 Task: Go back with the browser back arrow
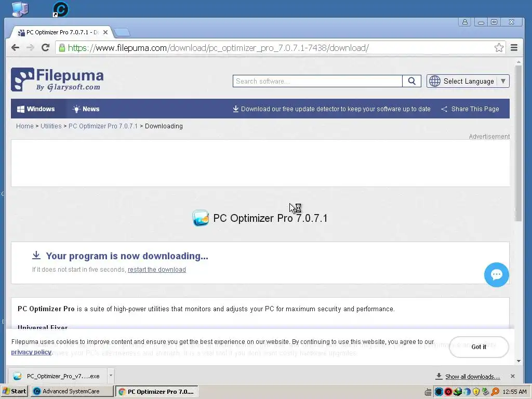point(15,47)
